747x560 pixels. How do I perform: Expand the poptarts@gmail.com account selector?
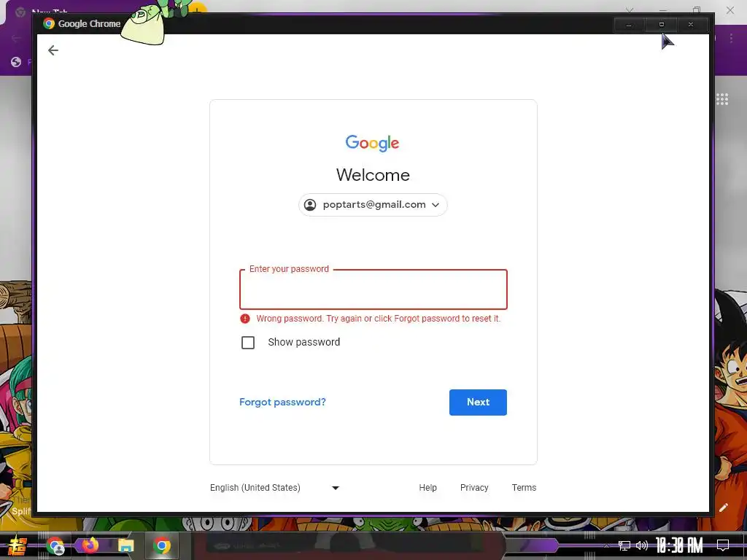373,205
